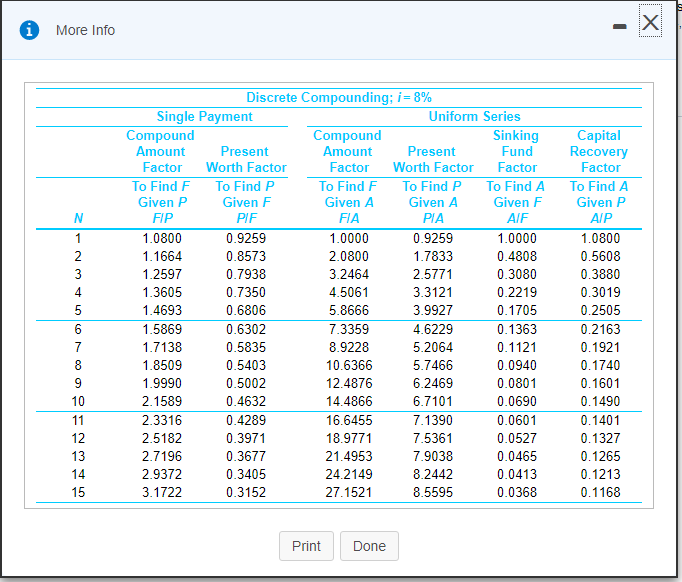Click the cell value 5.8666
Image resolution: width=682 pixels, height=582 pixels.
(x=349, y=311)
